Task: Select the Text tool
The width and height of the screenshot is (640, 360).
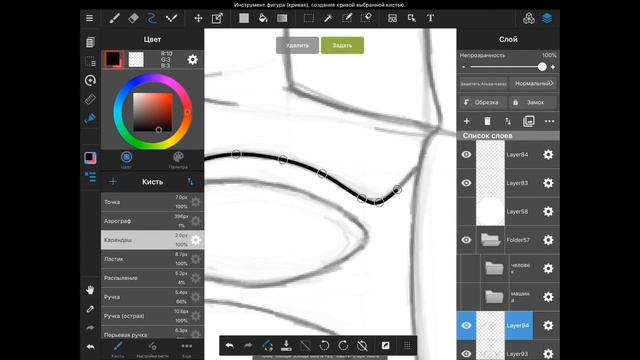Action: pos(430,18)
